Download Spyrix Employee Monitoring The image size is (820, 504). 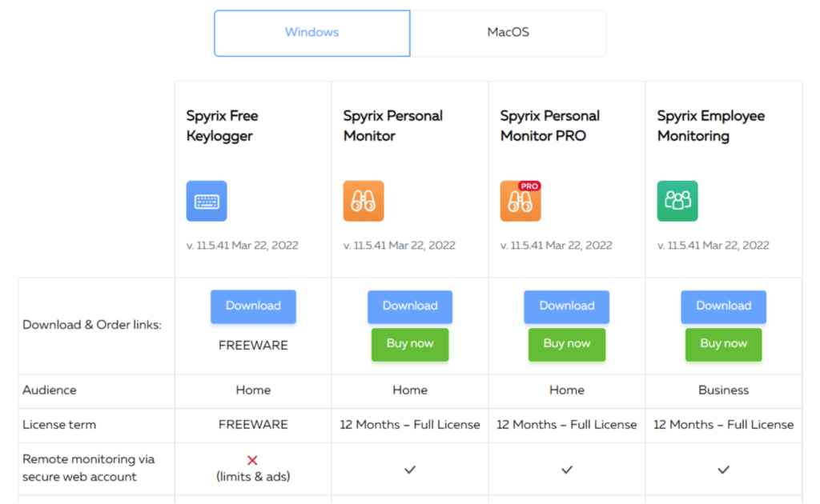coord(723,306)
